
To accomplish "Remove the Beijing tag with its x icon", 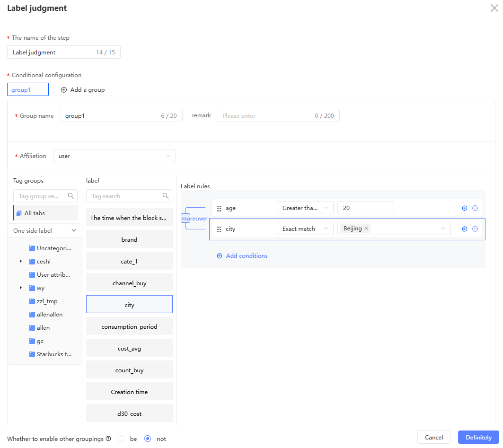I will [366, 228].
